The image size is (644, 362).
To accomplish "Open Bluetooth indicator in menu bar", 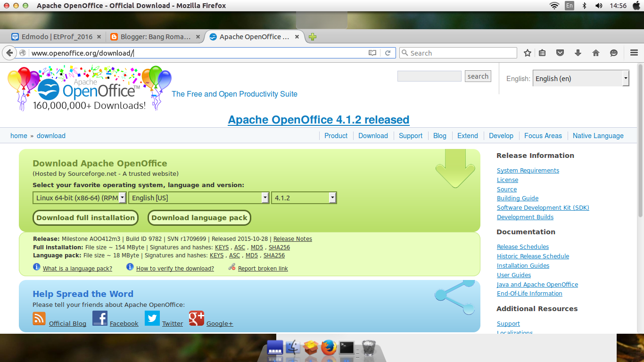I will (584, 6).
